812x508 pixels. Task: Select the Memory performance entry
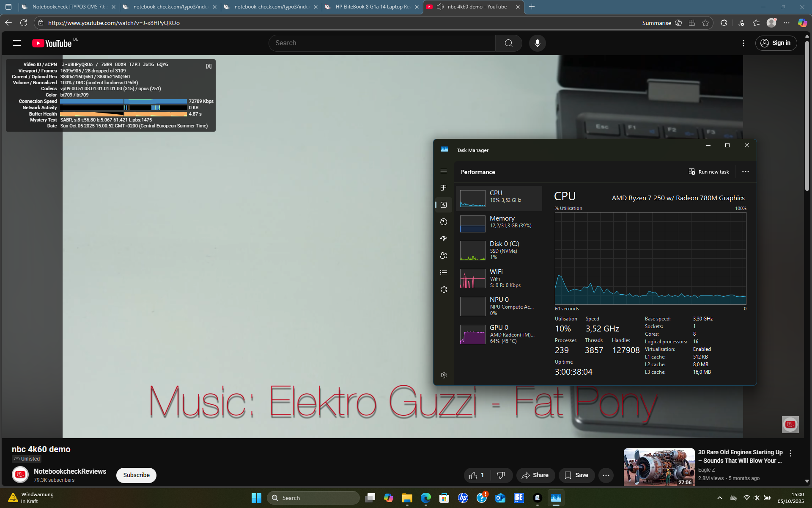(x=499, y=222)
